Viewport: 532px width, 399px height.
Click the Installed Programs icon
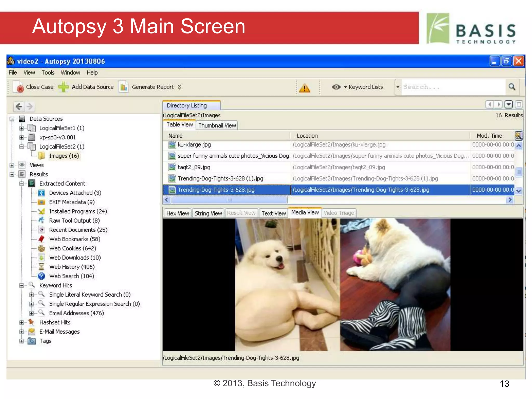42,211
